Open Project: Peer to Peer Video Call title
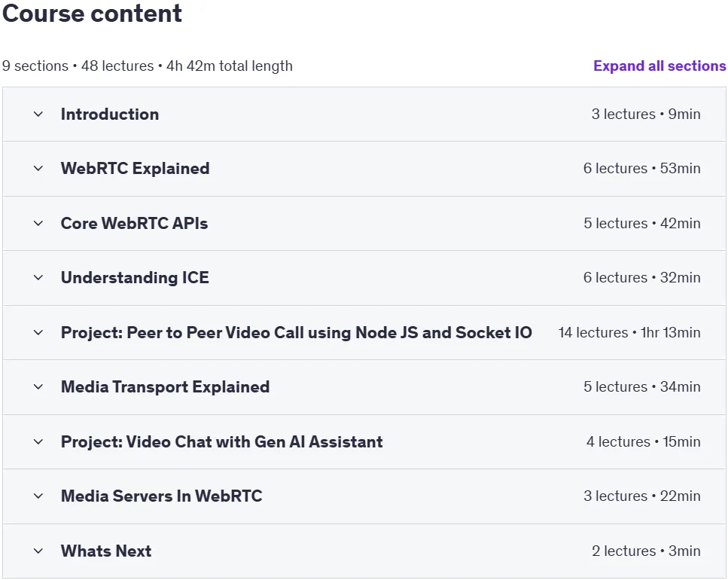 coord(296,332)
